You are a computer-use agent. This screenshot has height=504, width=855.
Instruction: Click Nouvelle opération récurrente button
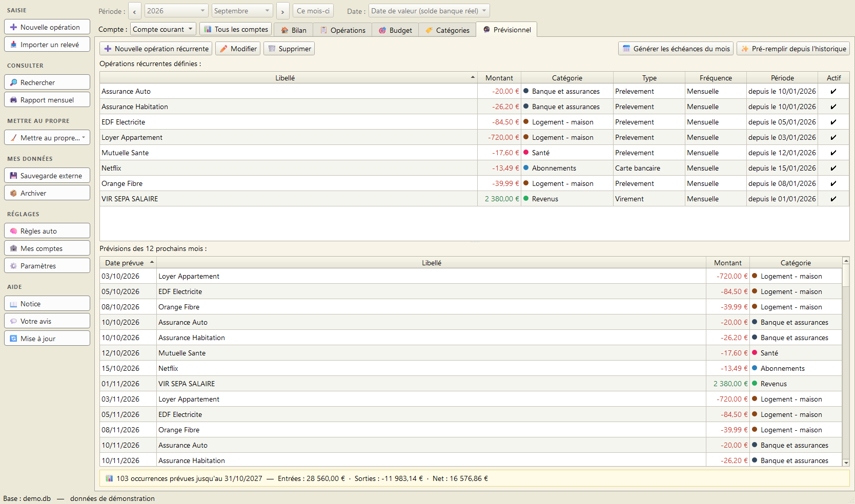click(156, 49)
